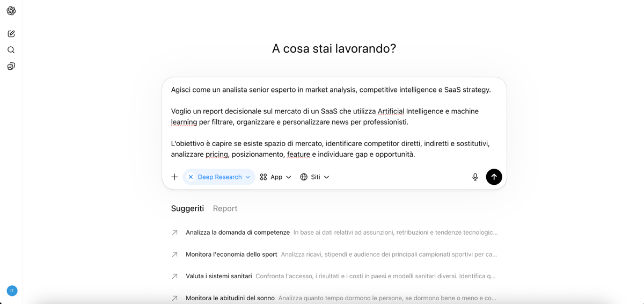Click arrow icon beside 'Valuta i sistemi sanitari'

point(174,276)
